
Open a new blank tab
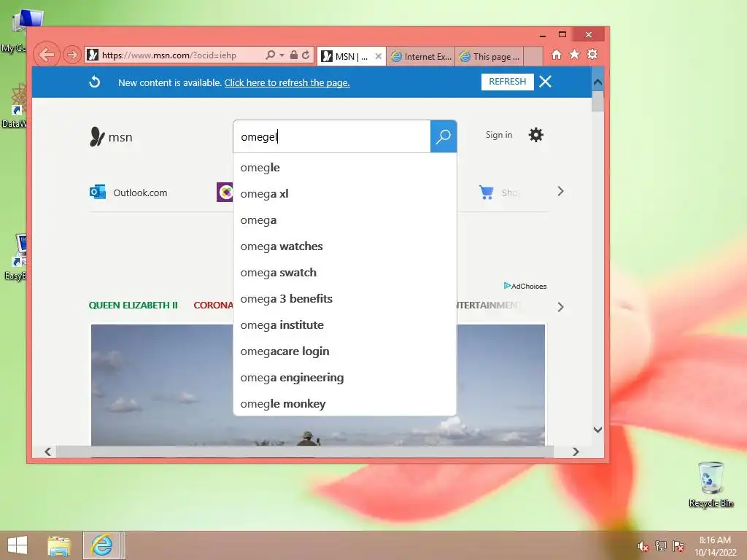(x=533, y=56)
